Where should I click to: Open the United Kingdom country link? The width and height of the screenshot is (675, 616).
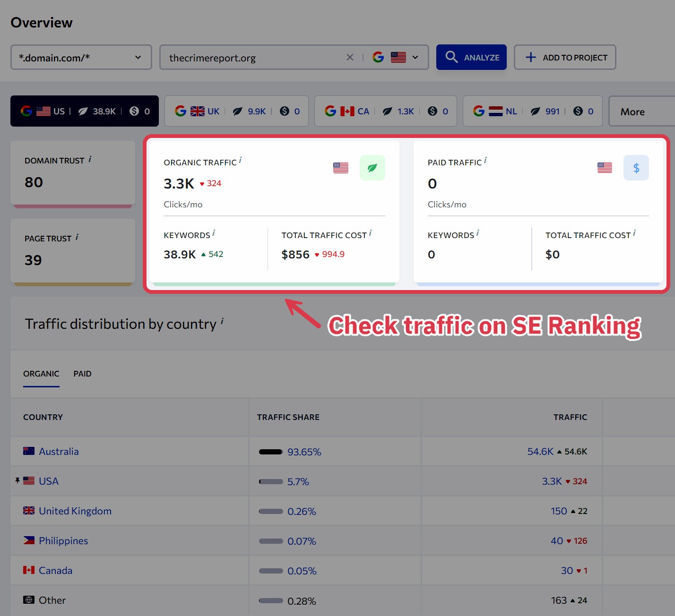tap(75, 511)
